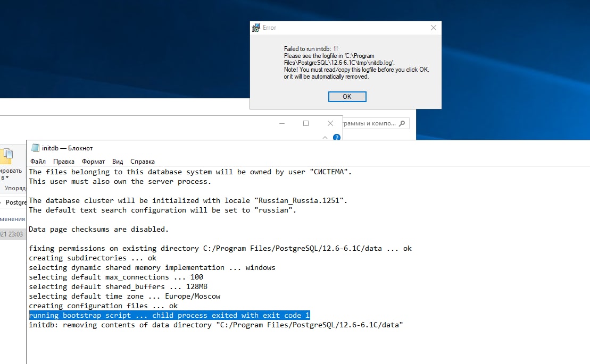
Task: Click the line about locale "Russian_Russia.1251"
Action: [x=188, y=200]
